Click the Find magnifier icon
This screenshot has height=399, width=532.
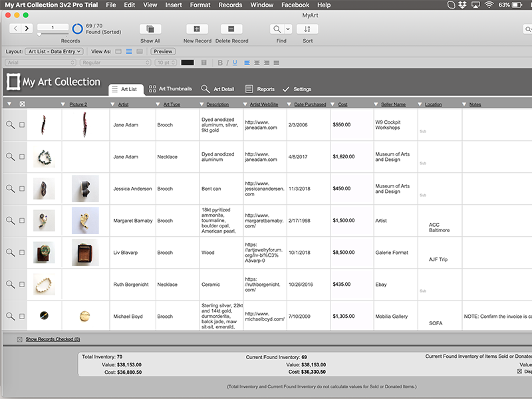[x=277, y=29]
